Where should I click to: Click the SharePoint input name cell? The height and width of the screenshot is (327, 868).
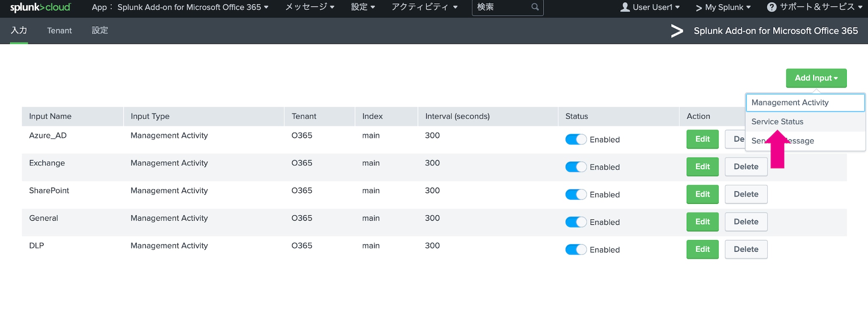(49, 191)
